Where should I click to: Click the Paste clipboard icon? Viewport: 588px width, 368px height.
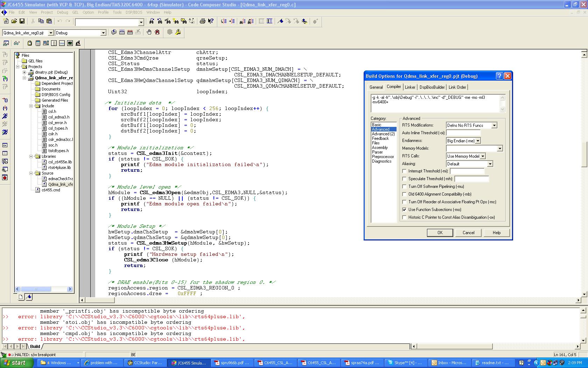click(x=49, y=21)
